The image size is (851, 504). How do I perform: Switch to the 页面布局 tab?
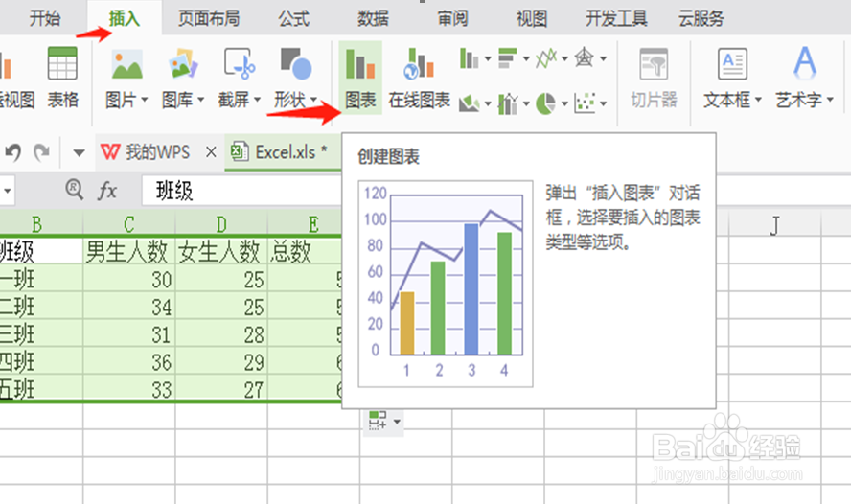point(209,18)
